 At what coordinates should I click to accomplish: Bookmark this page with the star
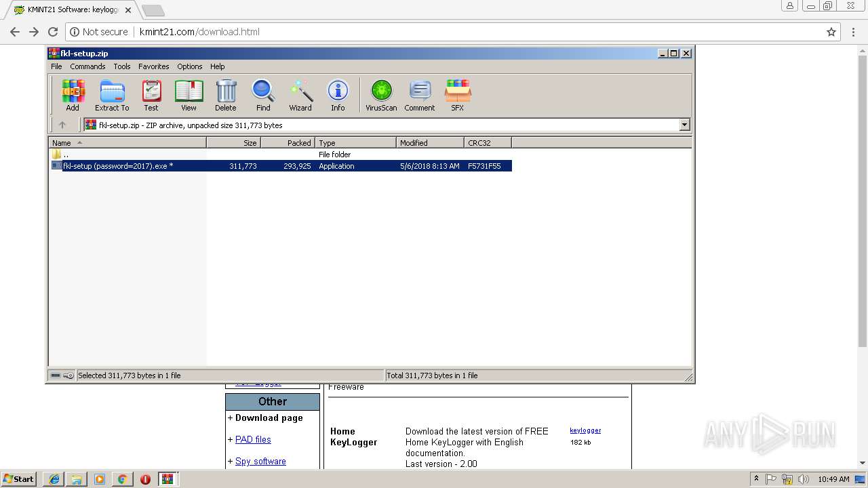(831, 32)
